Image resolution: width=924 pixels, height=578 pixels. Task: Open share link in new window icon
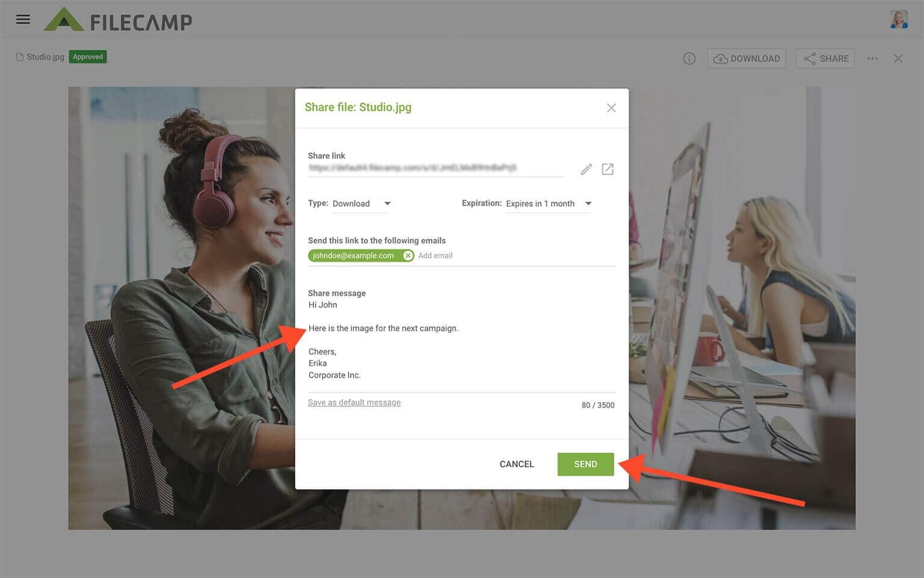click(x=608, y=169)
